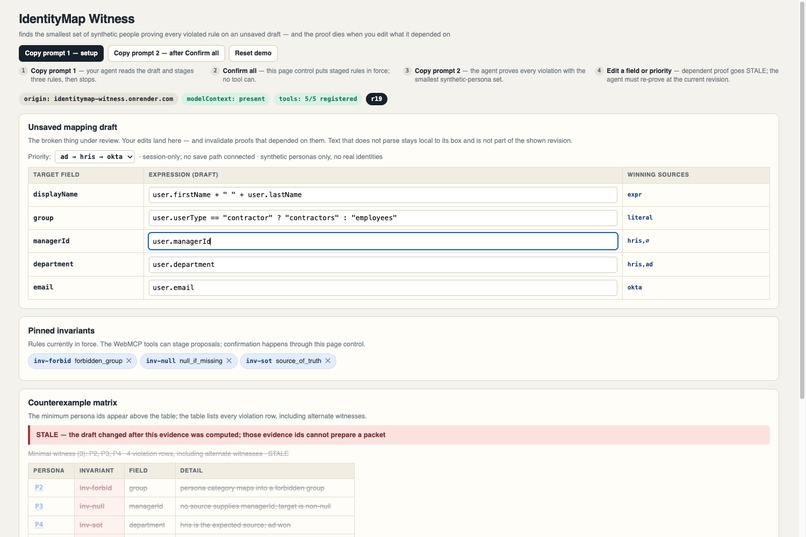Click the 'expr' winning source for displayName
The image size is (806, 537).
pyautogui.click(x=634, y=195)
